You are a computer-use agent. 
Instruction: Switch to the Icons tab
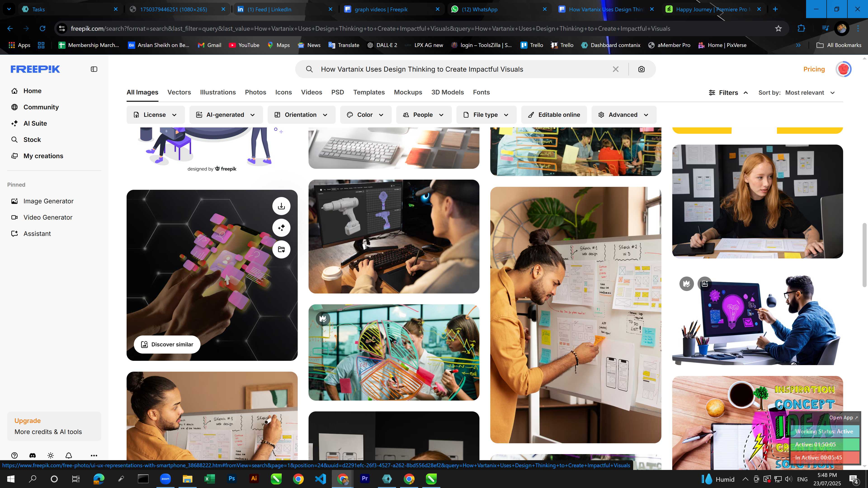[283, 92]
